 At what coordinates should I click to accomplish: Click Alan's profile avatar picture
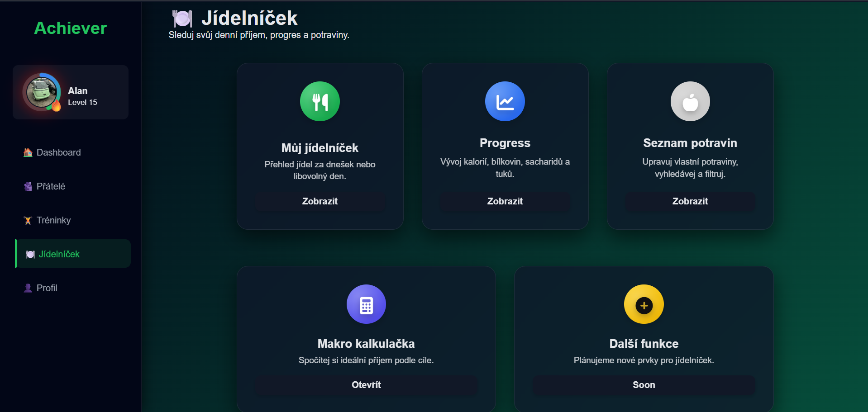pos(42,92)
